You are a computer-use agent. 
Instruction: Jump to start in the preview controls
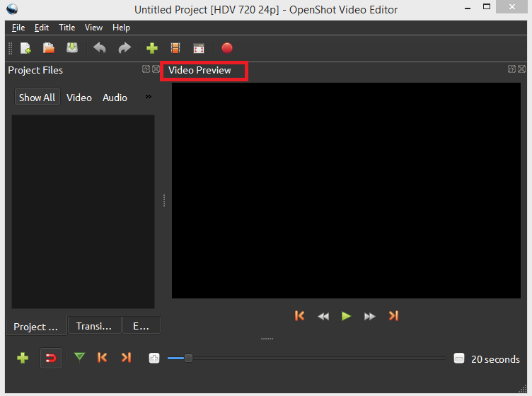pyautogui.click(x=299, y=316)
